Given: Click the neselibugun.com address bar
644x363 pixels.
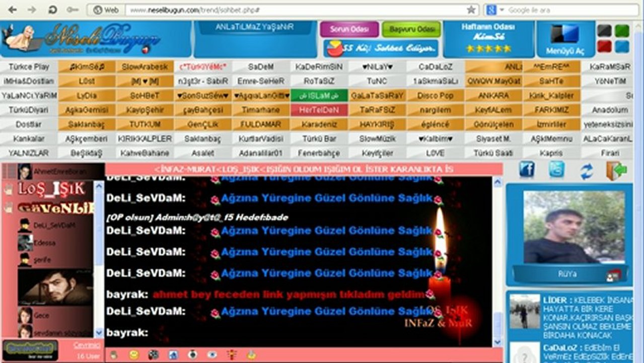Looking at the screenshot, I should coord(295,10).
